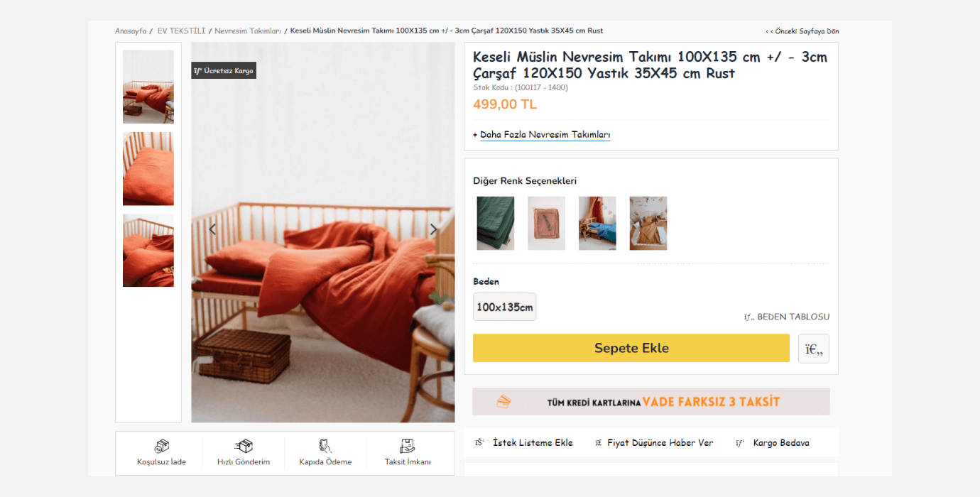Screen dimensions: 980x497
Task: Click the Koşulsuz İade box icon
Action: pos(162,447)
